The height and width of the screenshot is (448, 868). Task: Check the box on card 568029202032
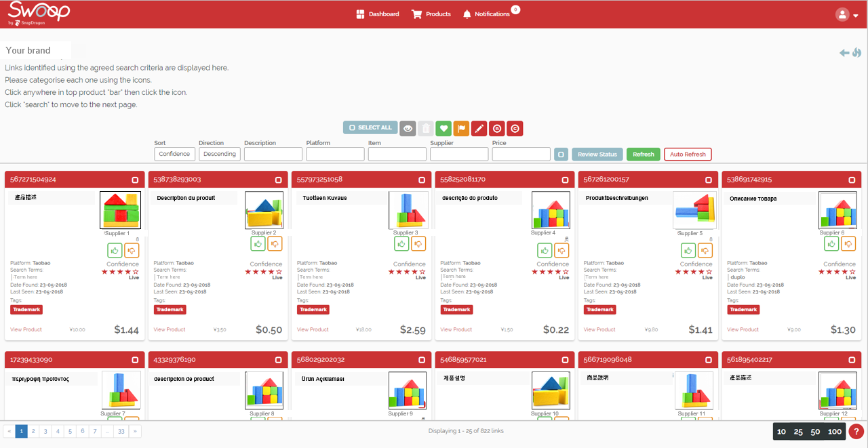(x=422, y=360)
